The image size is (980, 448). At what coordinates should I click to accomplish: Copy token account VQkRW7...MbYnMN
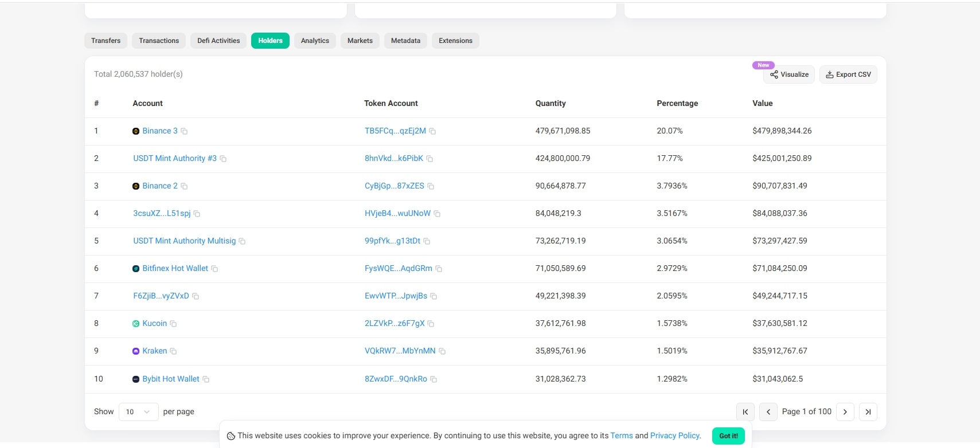[442, 351]
